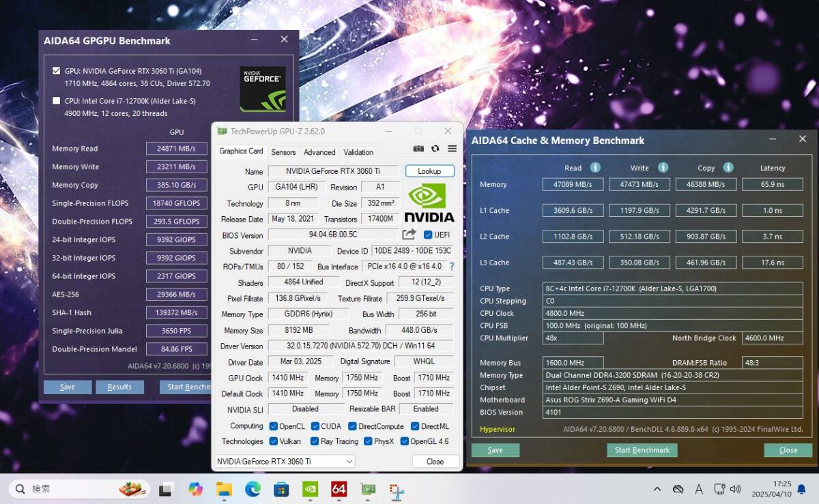Viewport: 819px width, 504px height.
Task: Toggle the OpenGL 4.6 checkbox
Action: (x=404, y=441)
